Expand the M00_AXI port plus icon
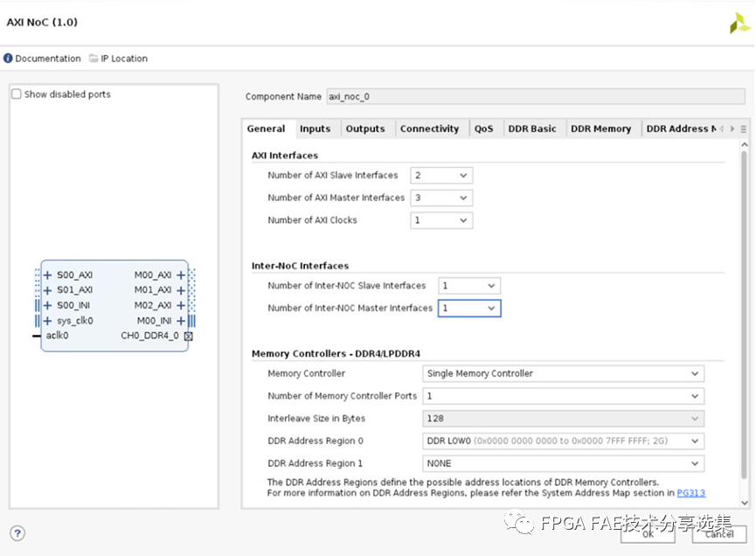The width and height of the screenshot is (756, 556). point(181,275)
